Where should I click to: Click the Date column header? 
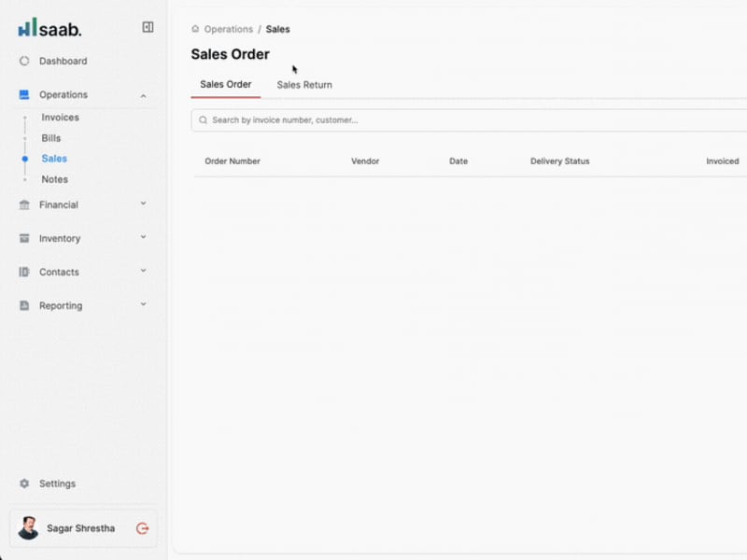click(458, 161)
